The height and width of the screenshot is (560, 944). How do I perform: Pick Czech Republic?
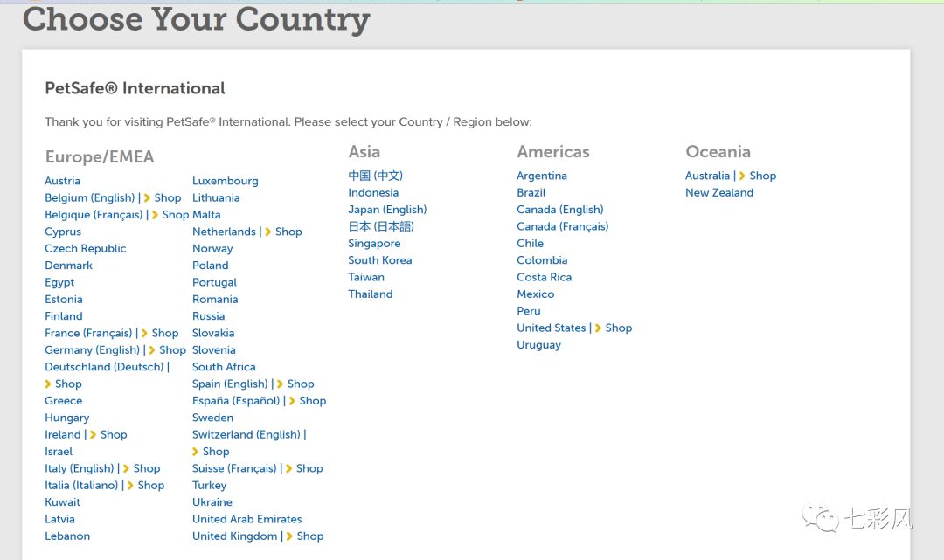pos(86,248)
